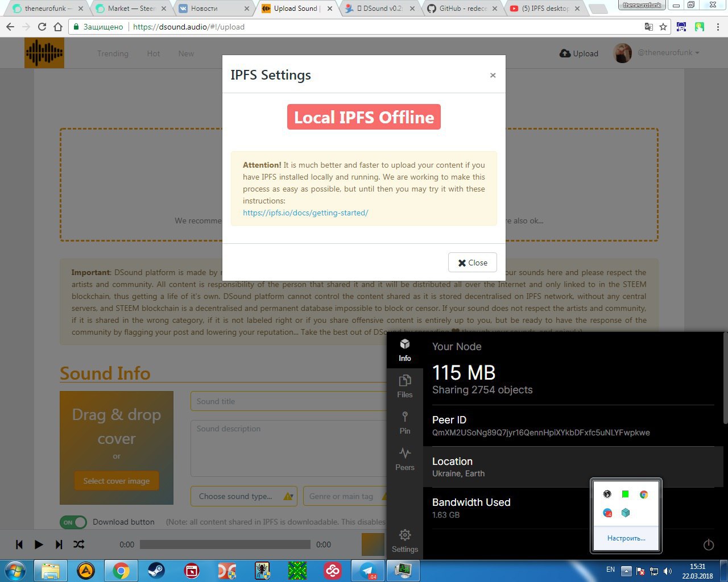Click the green square tray icon
The height and width of the screenshot is (582, 728).
tap(626, 494)
